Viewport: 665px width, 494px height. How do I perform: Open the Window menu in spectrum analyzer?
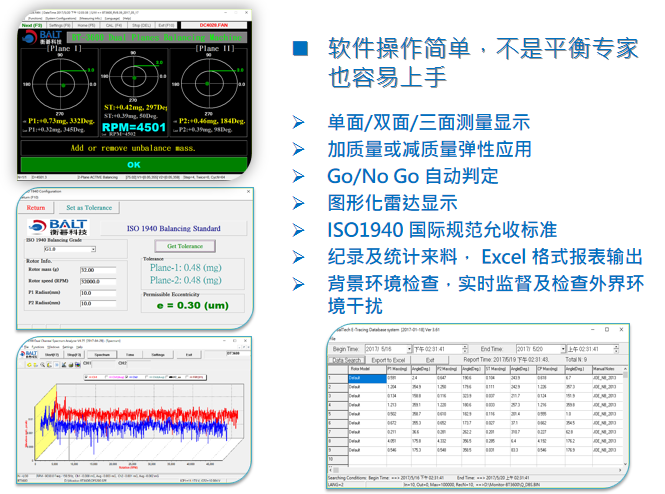tap(53, 347)
